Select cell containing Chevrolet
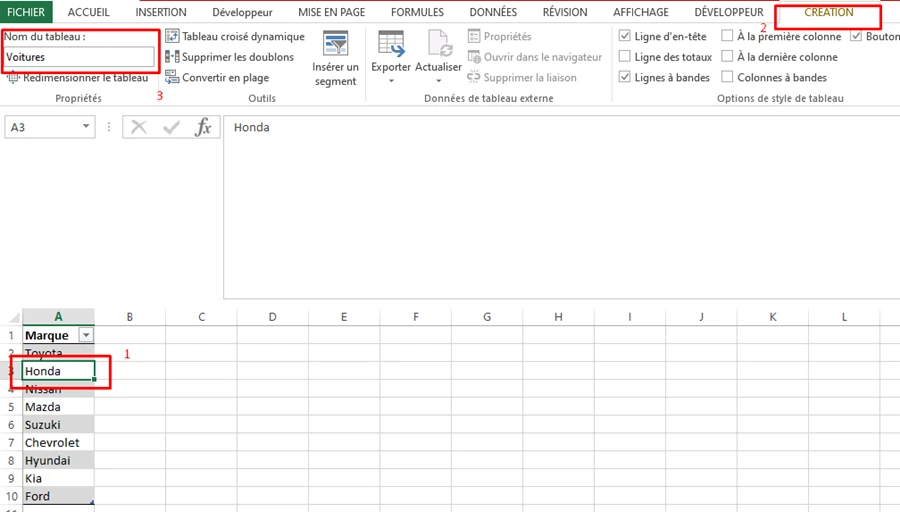Viewport: 900px width, 512px height. 58,442
